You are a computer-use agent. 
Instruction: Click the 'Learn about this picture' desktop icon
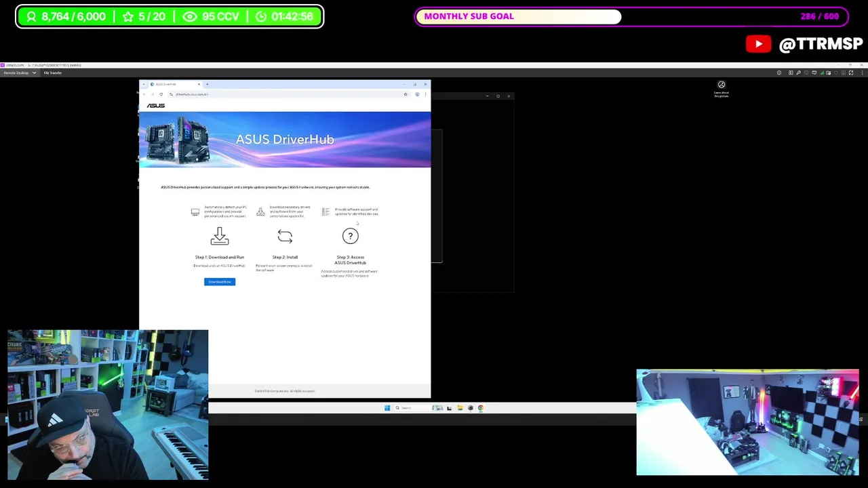click(722, 89)
